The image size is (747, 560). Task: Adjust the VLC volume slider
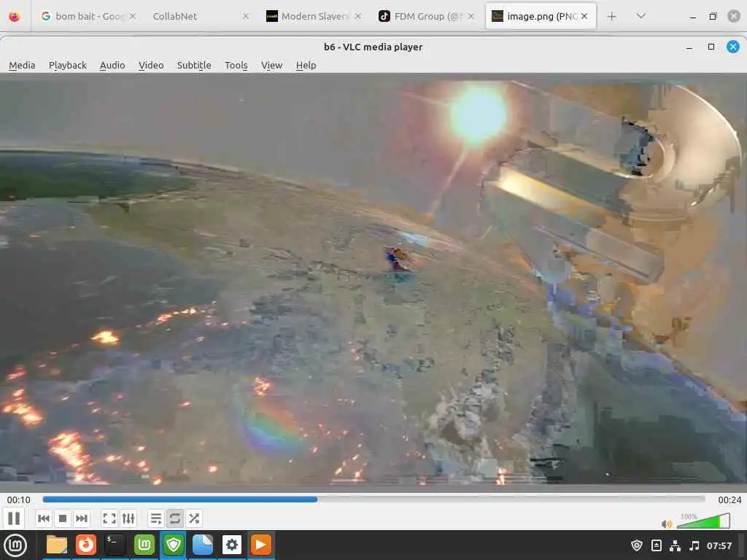click(703, 521)
